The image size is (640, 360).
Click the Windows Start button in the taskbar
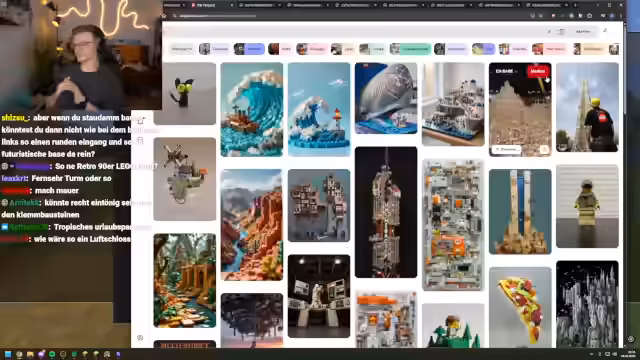(8, 354)
